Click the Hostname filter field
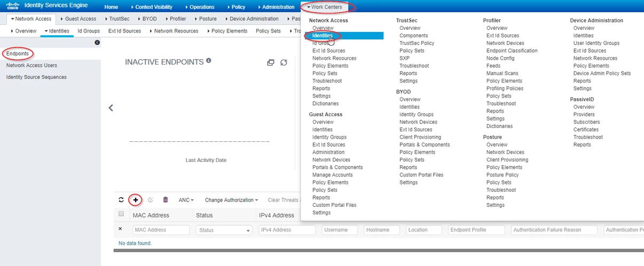Screen dimensions: 644x266 [382, 230]
